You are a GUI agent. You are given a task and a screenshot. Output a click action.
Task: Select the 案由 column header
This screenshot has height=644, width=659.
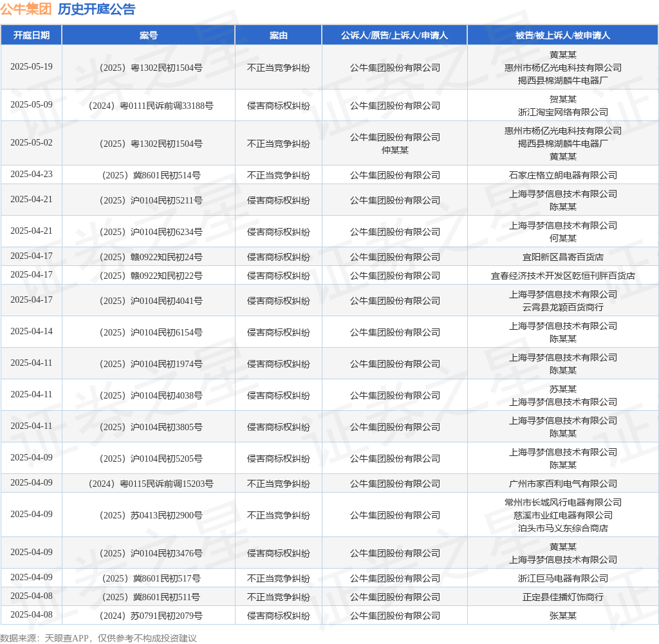278,35
